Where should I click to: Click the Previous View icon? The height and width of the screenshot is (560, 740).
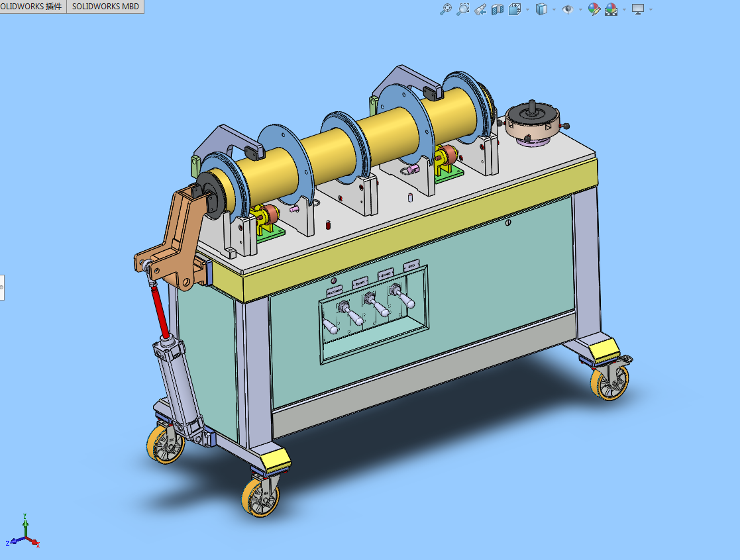click(x=480, y=9)
